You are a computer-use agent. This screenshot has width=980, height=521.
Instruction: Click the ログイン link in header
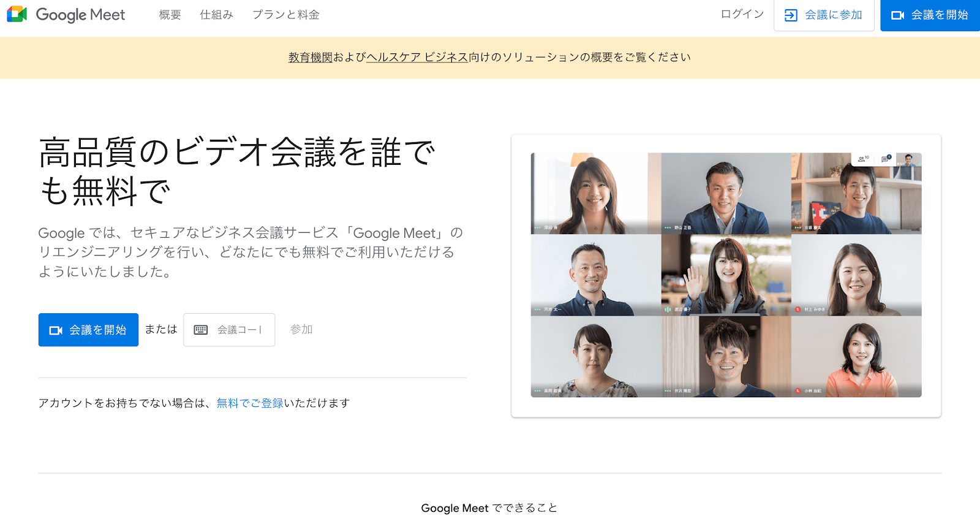click(x=742, y=14)
